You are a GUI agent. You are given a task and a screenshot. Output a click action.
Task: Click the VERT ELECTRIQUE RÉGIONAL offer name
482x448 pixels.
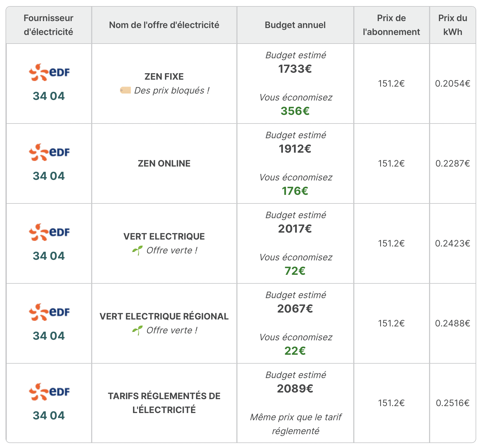coord(164,316)
